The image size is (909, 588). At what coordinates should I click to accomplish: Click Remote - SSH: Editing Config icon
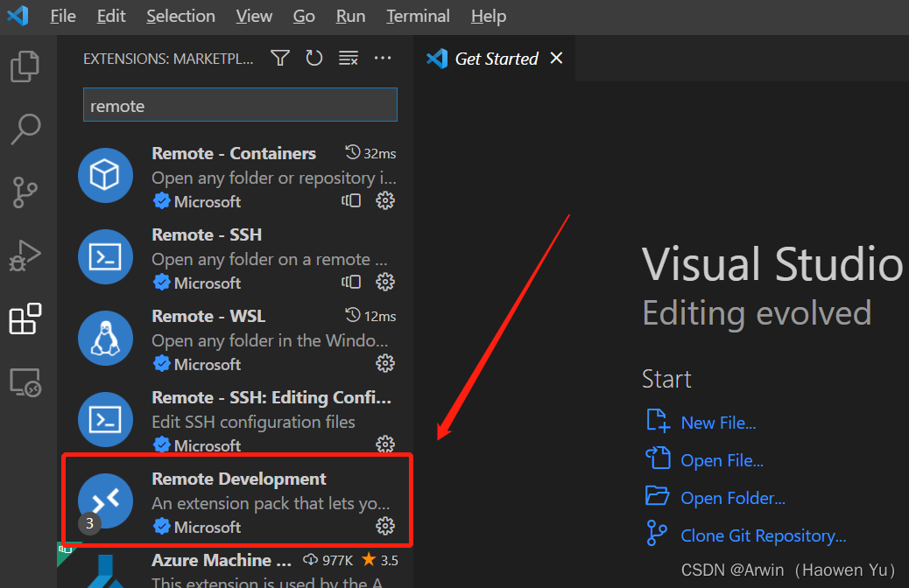105,419
